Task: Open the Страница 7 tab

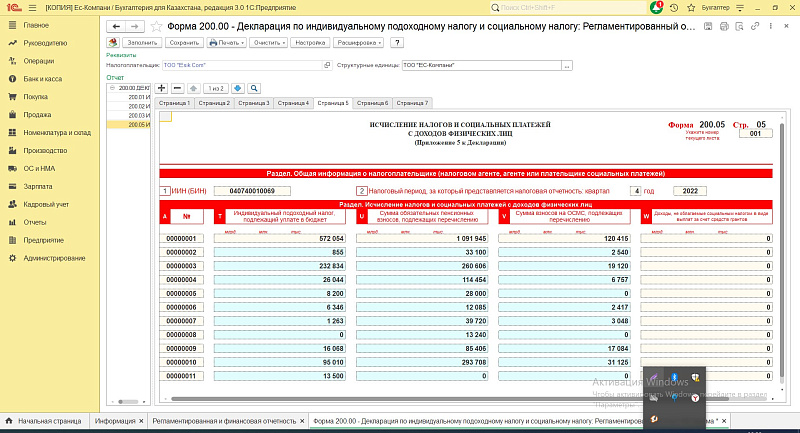Action: [x=412, y=103]
